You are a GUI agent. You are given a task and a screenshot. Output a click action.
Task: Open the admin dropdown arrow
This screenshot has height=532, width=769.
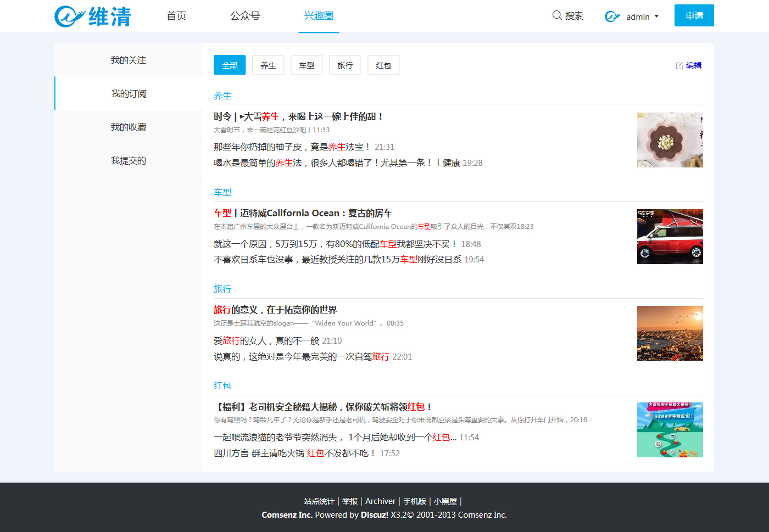tap(656, 16)
